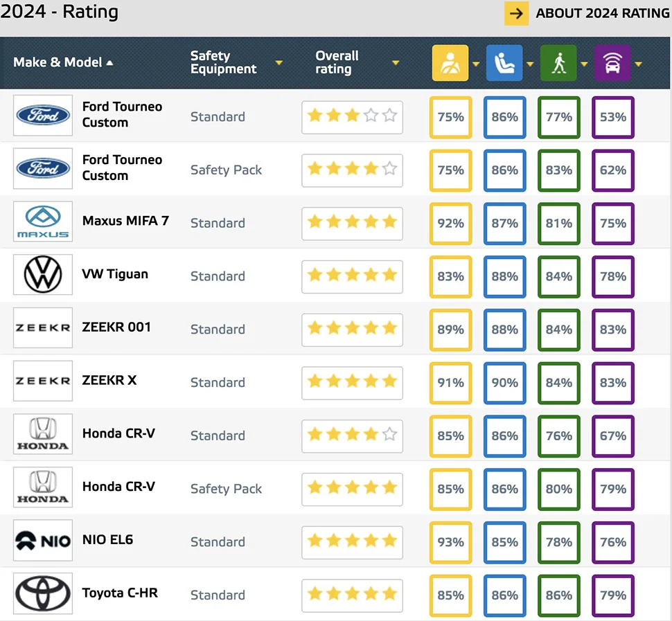
Task: Open the Safety Equipment filter dropdown arrow
Action: [x=278, y=63]
